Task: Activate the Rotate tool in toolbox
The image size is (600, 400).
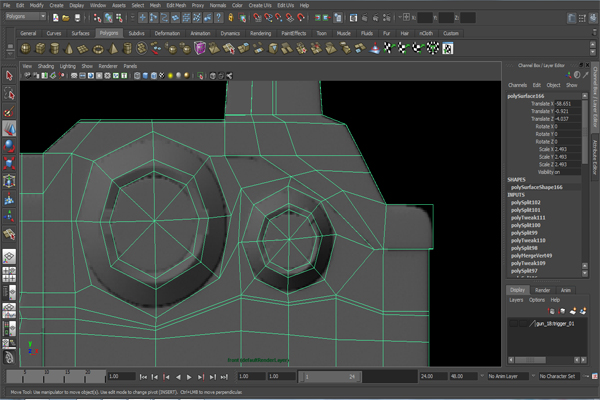Action: coord(9,146)
